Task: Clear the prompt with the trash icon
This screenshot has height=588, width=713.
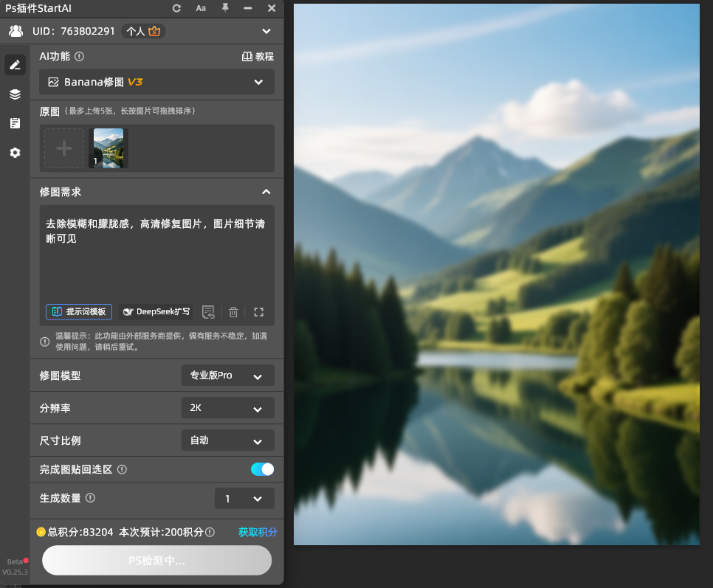Action: click(x=233, y=312)
